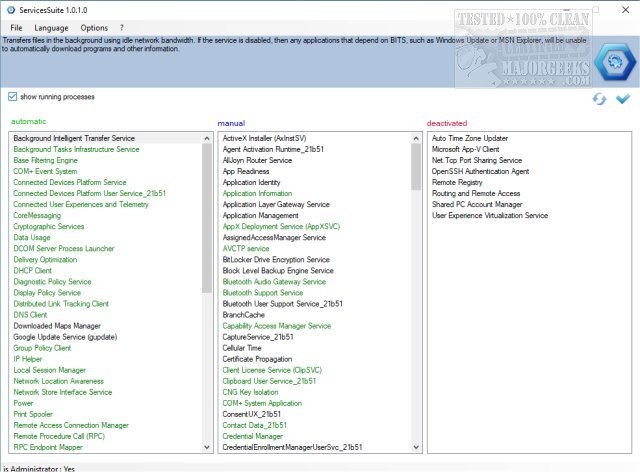Click the automatic list scrollbar thumb
The image size is (640, 472).
click(x=207, y=218)
